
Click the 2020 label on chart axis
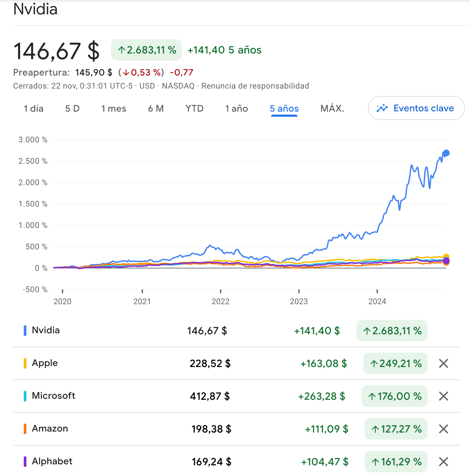pyautogui.click(x=63, y=302)
